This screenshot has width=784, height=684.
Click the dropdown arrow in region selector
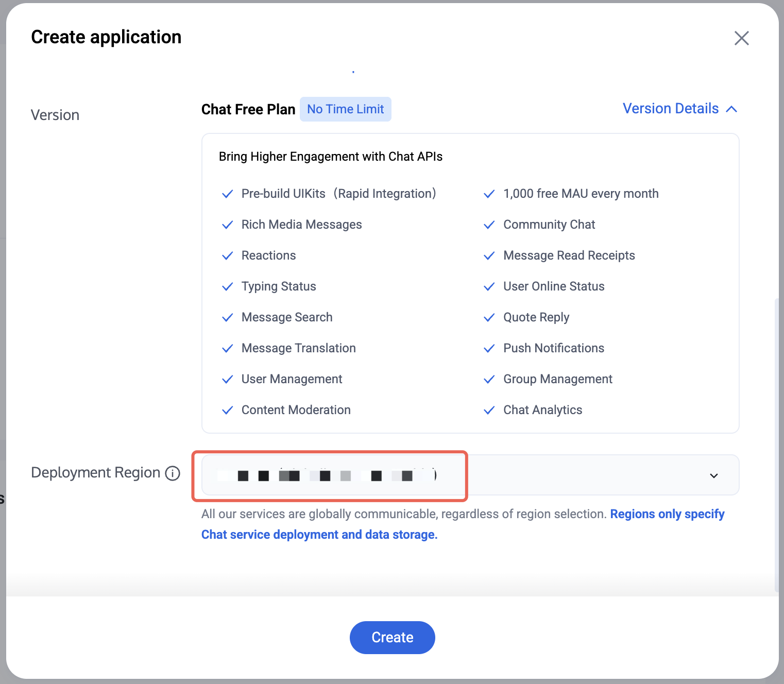click(x=714, y=475)
